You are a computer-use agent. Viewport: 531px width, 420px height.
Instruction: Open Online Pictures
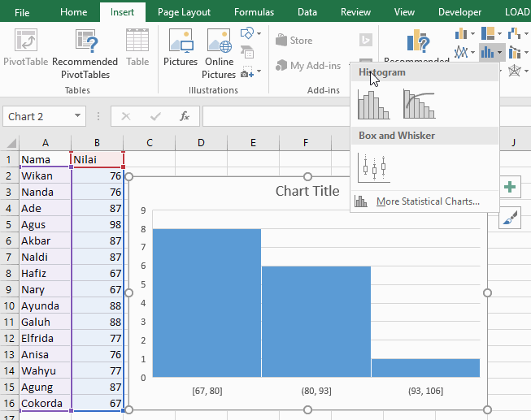(x=219, y=54)
